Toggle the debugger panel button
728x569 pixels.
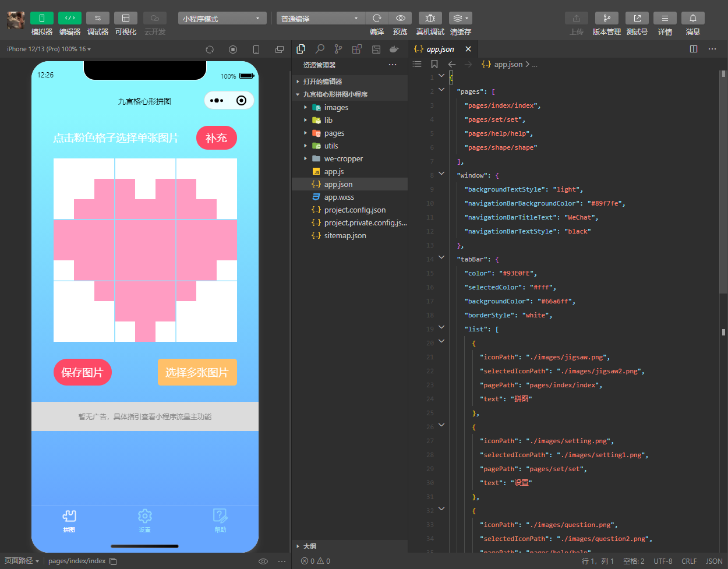(x=97, y=18)
